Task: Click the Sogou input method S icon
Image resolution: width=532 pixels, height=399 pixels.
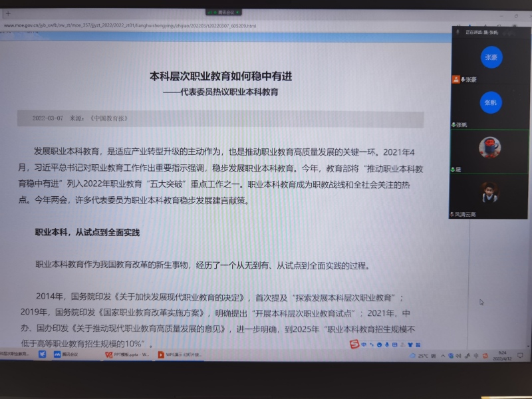Action: point(355,343)
